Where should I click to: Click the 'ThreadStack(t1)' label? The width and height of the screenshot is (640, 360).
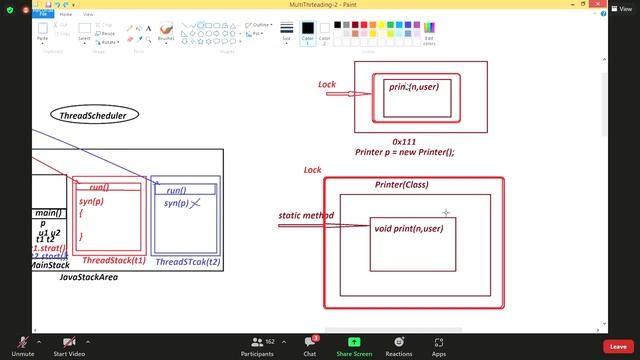click(114, 260)
